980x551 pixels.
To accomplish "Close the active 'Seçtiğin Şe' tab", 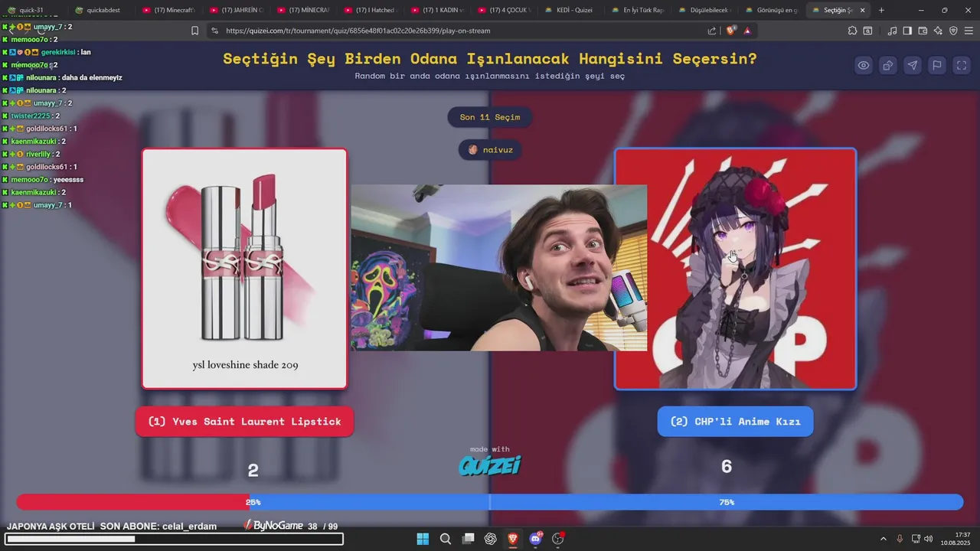I will tap(863, 10).
